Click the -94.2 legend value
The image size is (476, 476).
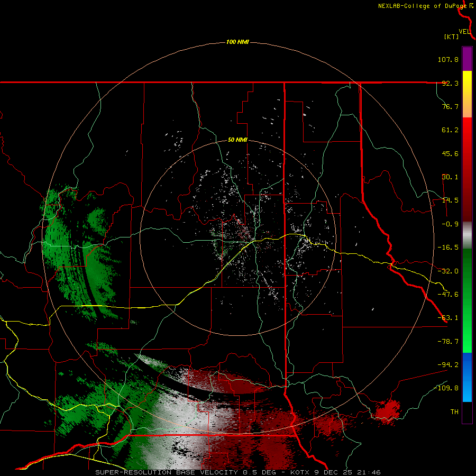click(448, 364)
